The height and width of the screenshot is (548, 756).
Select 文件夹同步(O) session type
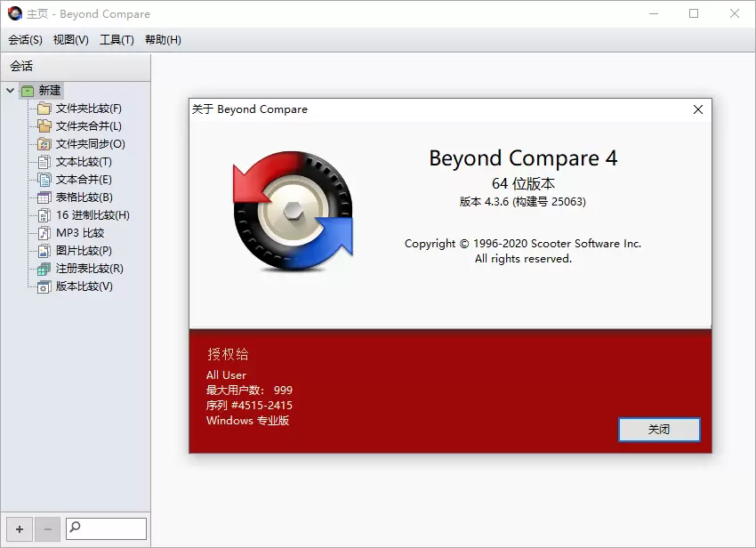[91, 144]
